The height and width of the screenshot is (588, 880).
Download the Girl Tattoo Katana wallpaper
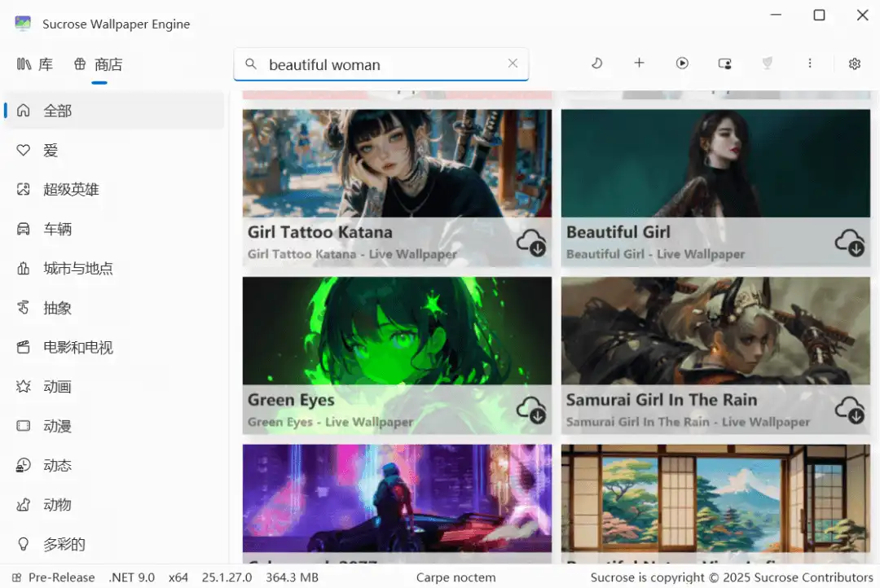click(x=531, y=243)
